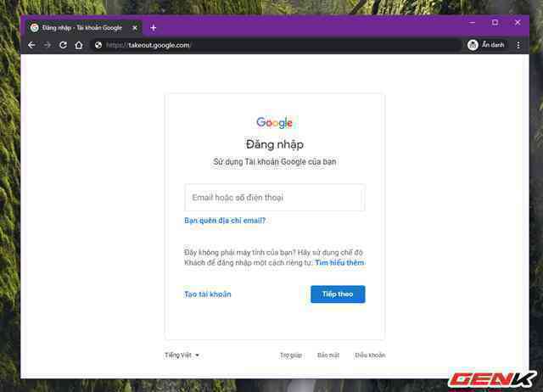Close the browser window
The width and height of the screenshot is (543, 392).
point(518,23)
